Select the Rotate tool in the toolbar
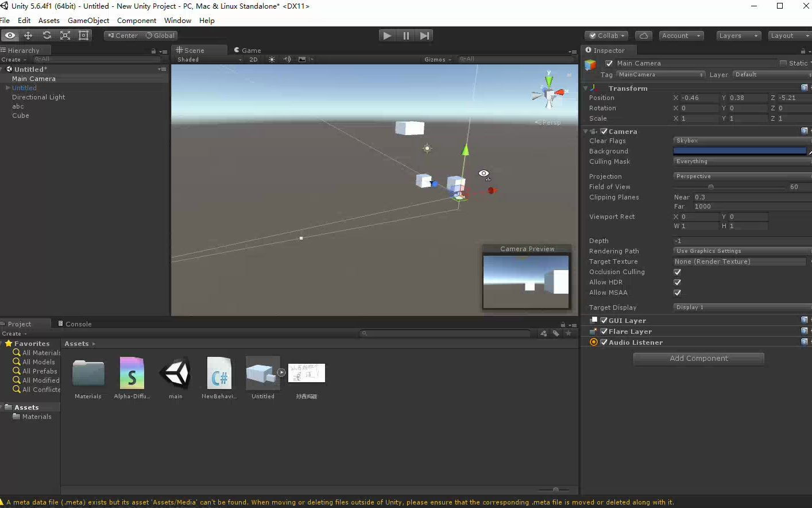The width and height of the screenshot is (812, 508). pos(47,35)
